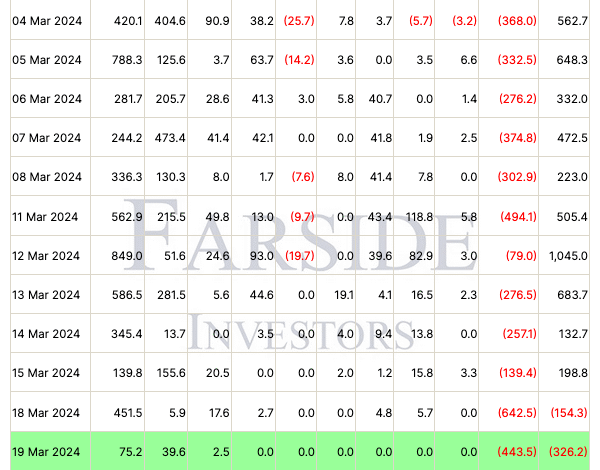600x470 pixels.
Task: Click red value (302.9) in 08 Mar row
Action: [517, 177]
